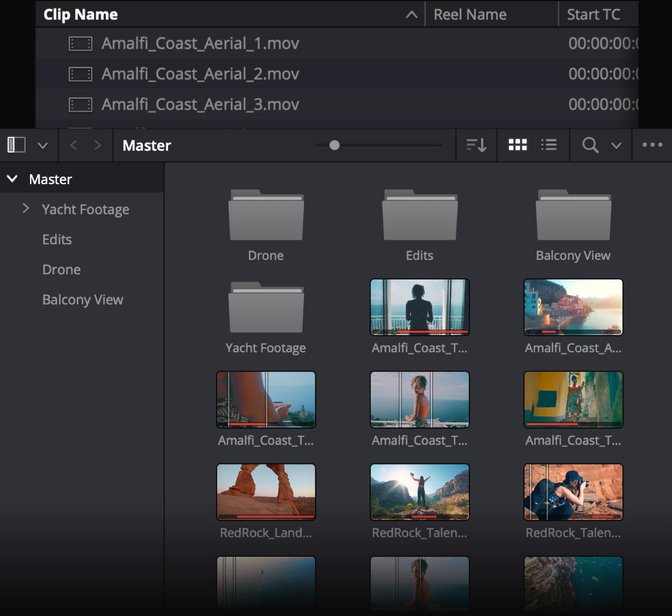The height and width of the screenshot is (616, 672).
Task: Switch to thumbnail grid view
Action: pyautogui.click(x=517, y=145)
